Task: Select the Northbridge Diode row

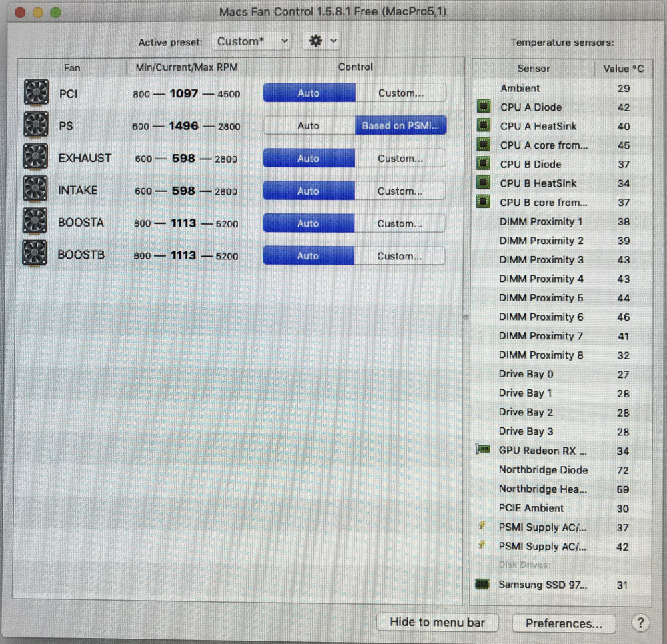Action: coord(562,470)
